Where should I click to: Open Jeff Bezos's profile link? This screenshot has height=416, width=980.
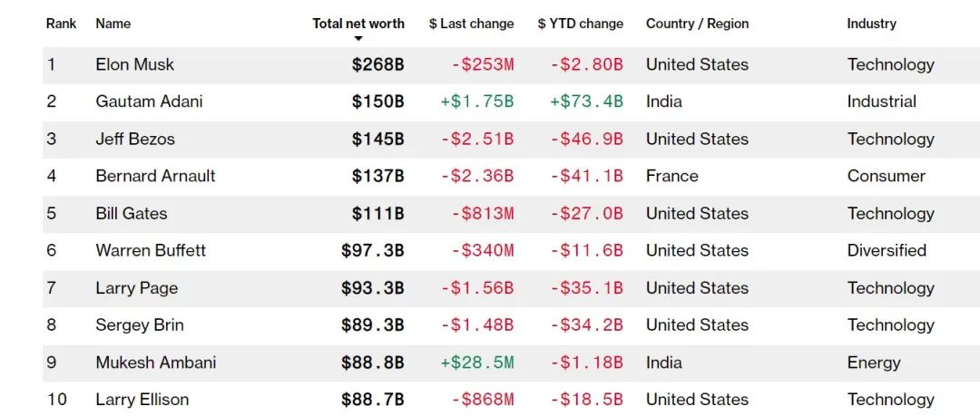135,139
